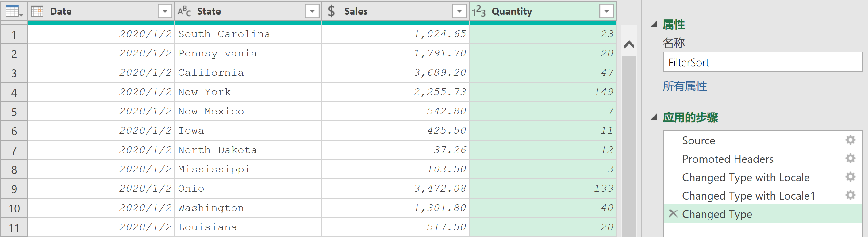The height and width of the screenshot is (237, 868).
Task: Click the Quantity value 7
Action: 543,111
